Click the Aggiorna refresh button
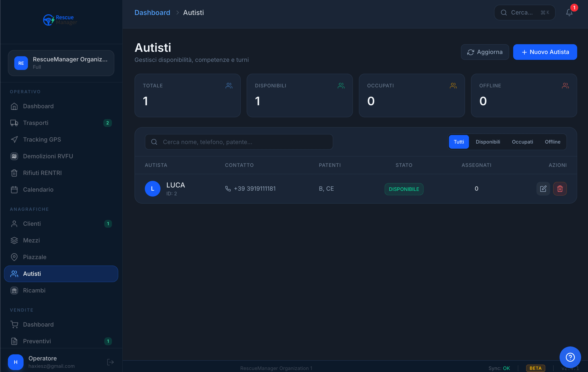 click(x=485, y=52)
